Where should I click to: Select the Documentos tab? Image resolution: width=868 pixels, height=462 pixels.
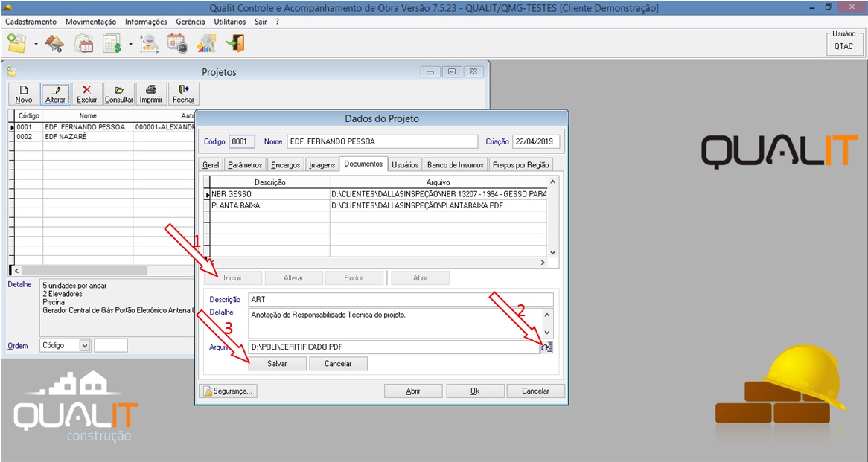click(x=363, y=164)
